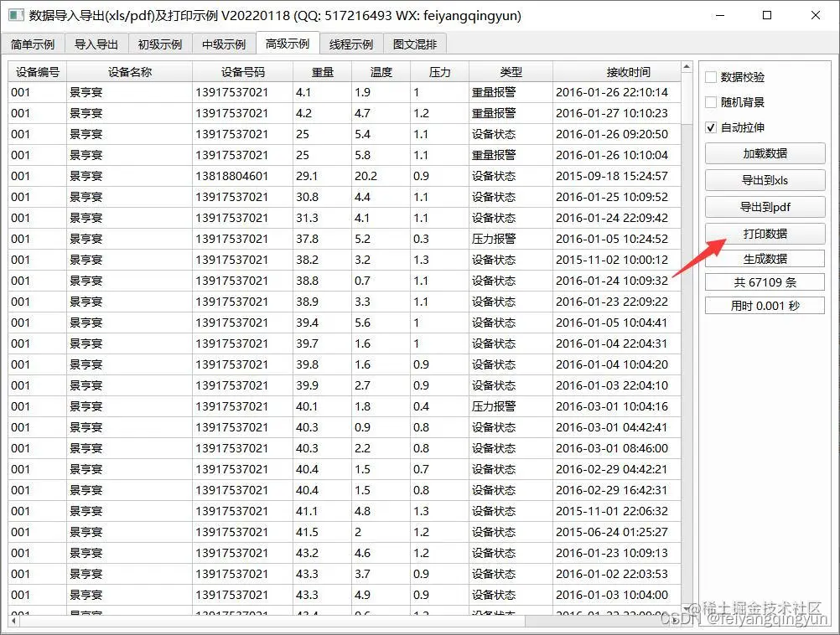Screen dimensions: 840x635
Task: Click the 共 67109 条 count field
Action: tap(765, 282)
